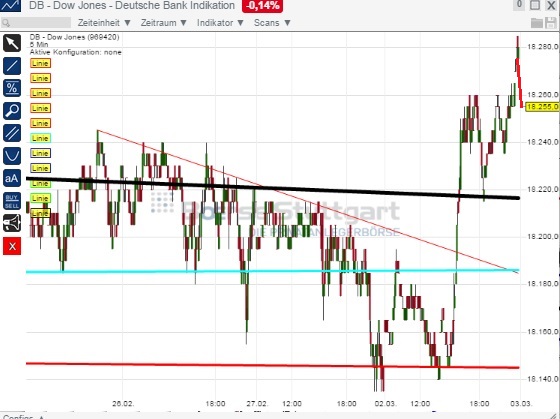Screen dimensions: 560x419
Task: Click the 18.260,0 price axis label
Action: pyautogui.click(x=542, y=95)
